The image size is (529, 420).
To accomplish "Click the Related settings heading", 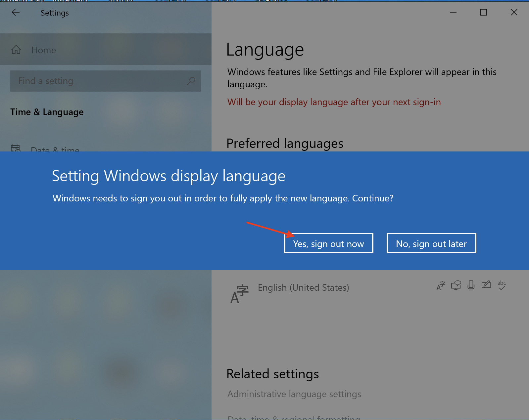I will (x=273, y=374).
